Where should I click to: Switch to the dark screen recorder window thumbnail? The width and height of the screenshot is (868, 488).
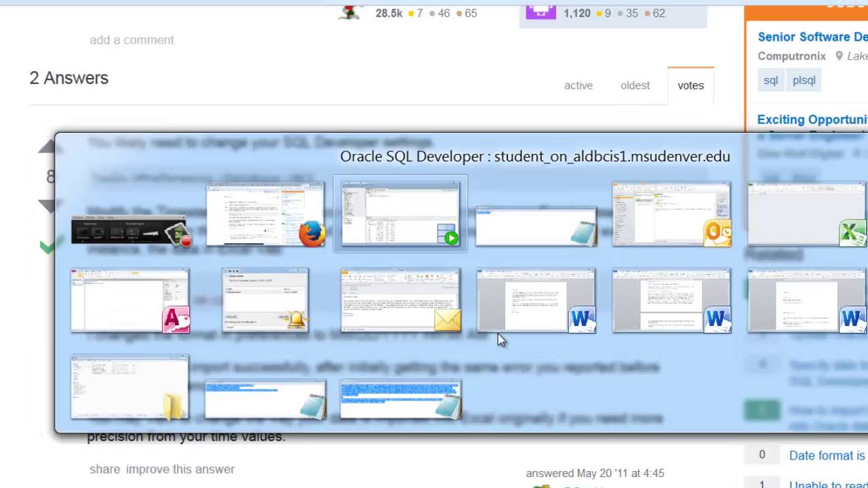[x=130, y=230]
